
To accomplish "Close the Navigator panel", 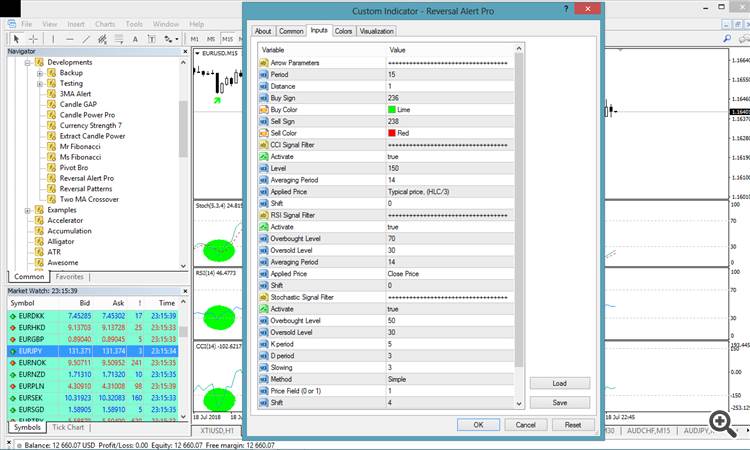I will coord(185,51).
